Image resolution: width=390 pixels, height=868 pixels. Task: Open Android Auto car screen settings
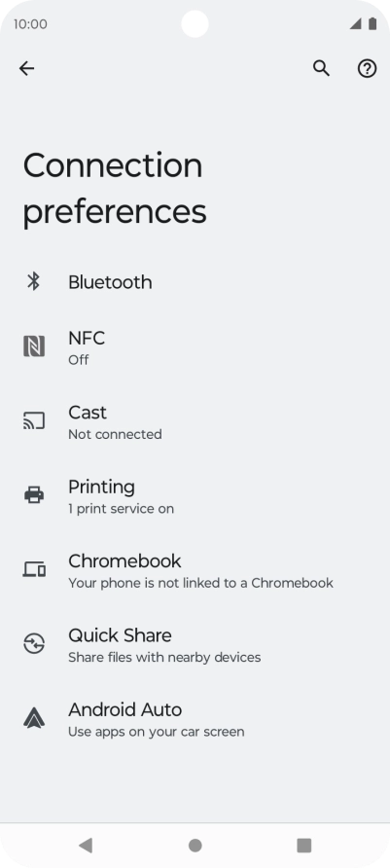[195, 718]
